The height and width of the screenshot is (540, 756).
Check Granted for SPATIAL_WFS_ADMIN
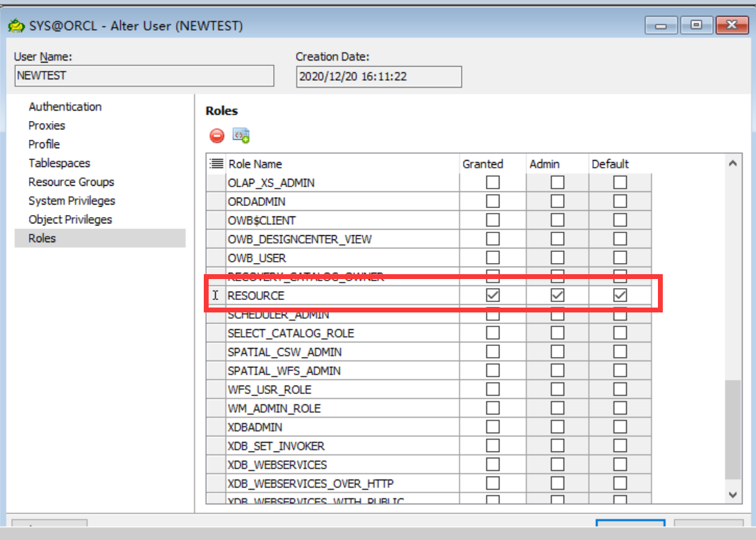click(492, 371)
